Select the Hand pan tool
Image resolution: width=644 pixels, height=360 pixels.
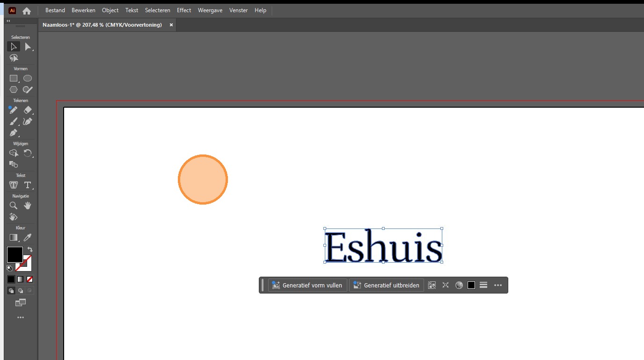point(28,206)
